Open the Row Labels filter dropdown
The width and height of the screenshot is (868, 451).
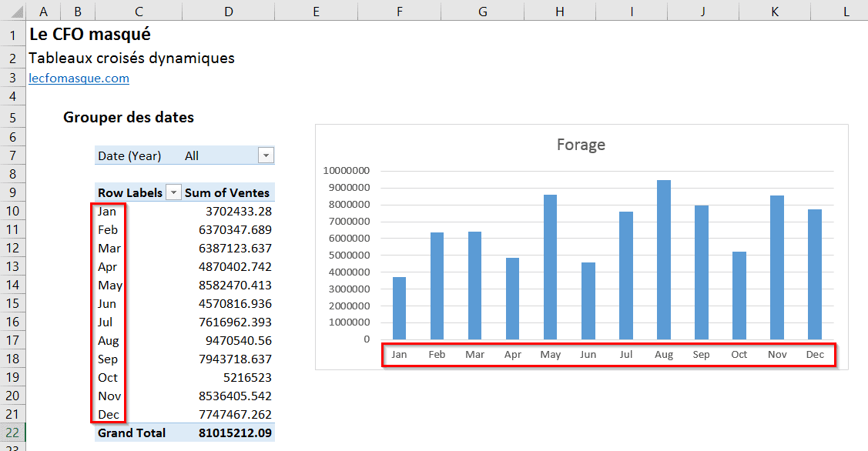tap(173, 192)
